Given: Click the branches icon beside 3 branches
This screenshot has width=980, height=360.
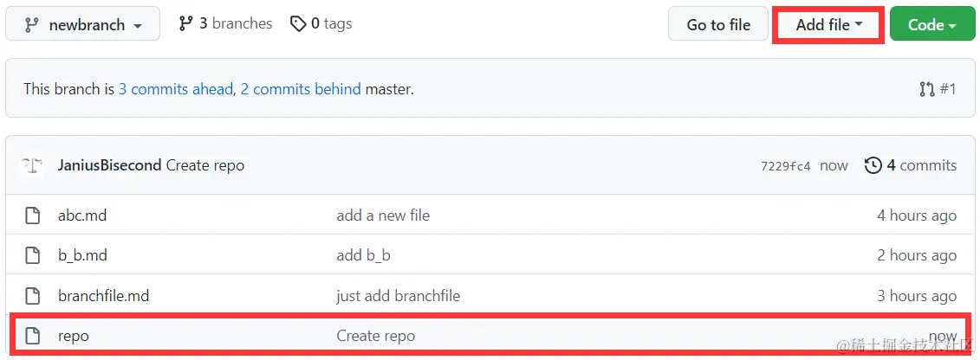Looking at the screenshot, I should (185, 23).
